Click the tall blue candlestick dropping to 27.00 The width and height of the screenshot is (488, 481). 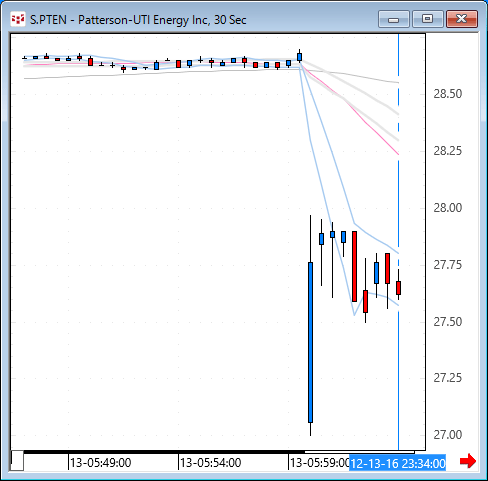(310, 342)
